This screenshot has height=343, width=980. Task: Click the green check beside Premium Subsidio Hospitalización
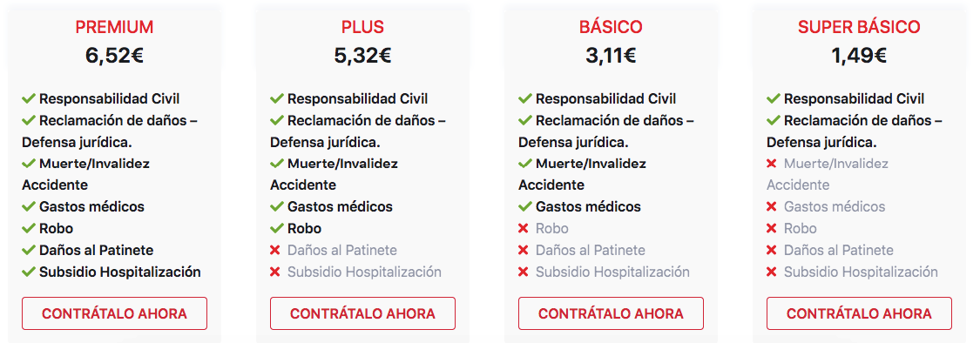coord(28,272)
